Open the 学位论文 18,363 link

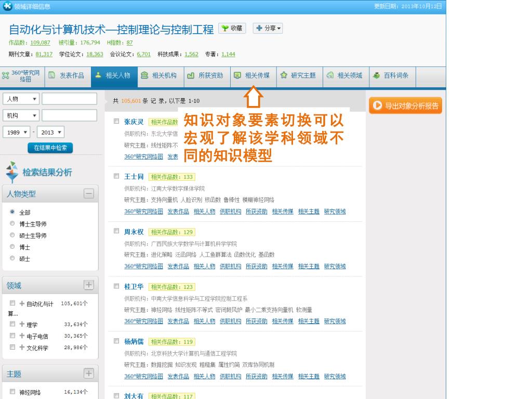tap(95, 54)
